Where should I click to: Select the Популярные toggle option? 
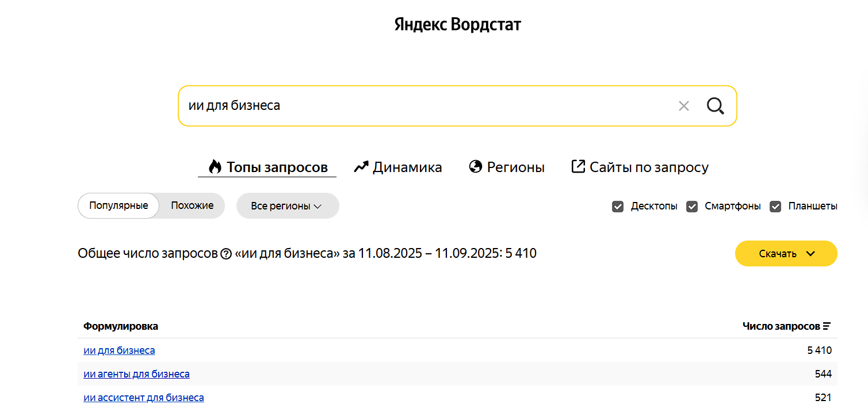click(118, 205)
